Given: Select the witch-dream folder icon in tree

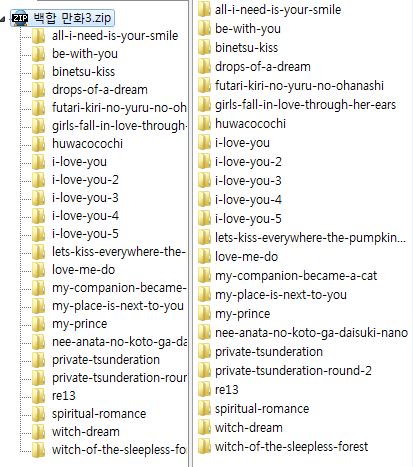Looking at the screenshot, I should click(x=38, y=432).
